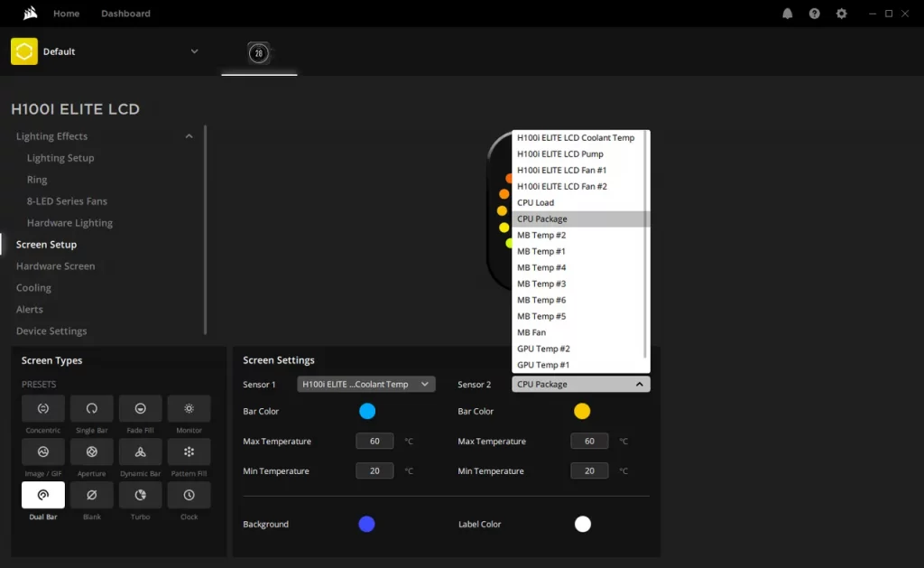Open the Cooling page
Image resolution: width=924 pixels, height=568 pixels.
[33, 288]
